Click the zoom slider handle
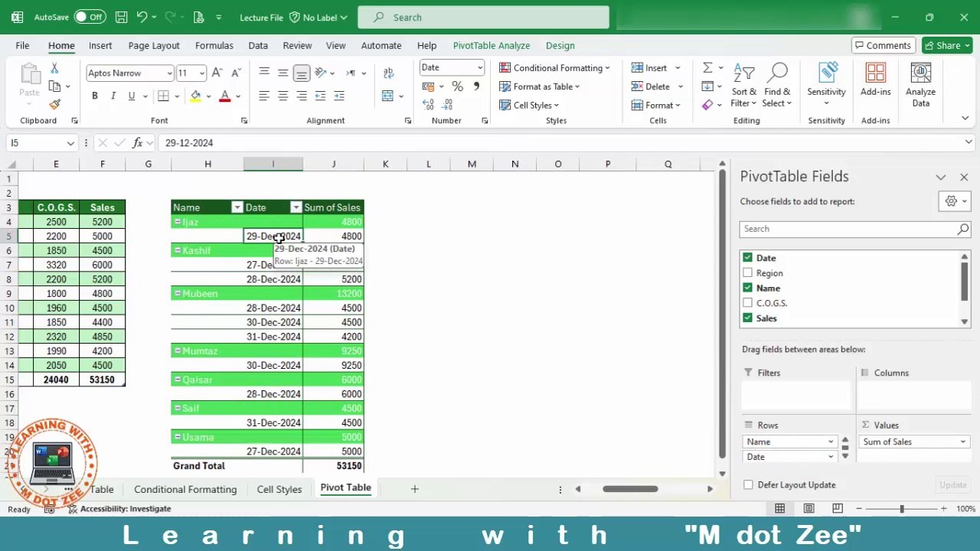This screenshot has width=980, height=551. point(901,509)
